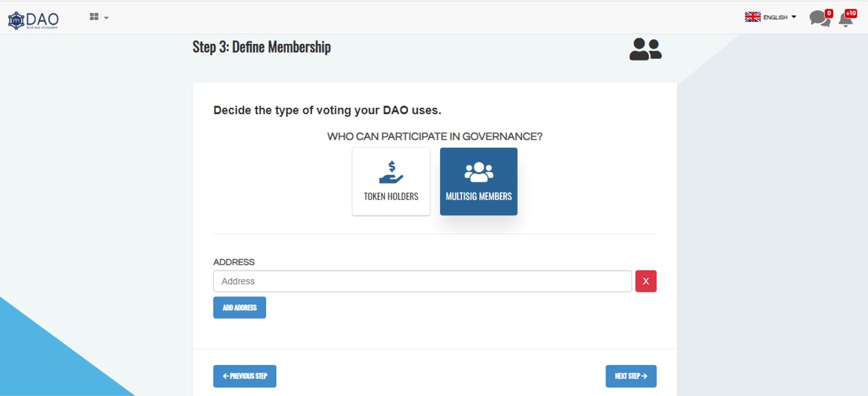Click the UK flag icon
Image resolution: width=868 pixels, height=396 pixels.
click(x=753, y=17)
